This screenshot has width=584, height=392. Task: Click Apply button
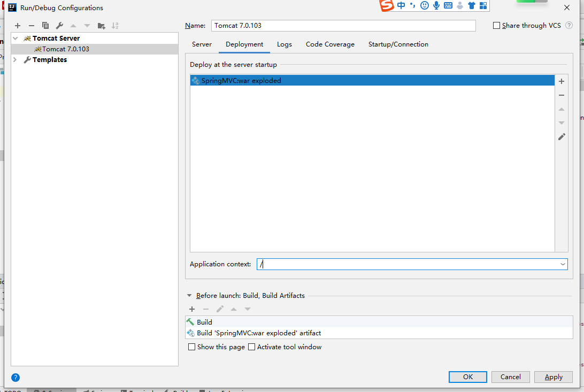pos(554,376)
